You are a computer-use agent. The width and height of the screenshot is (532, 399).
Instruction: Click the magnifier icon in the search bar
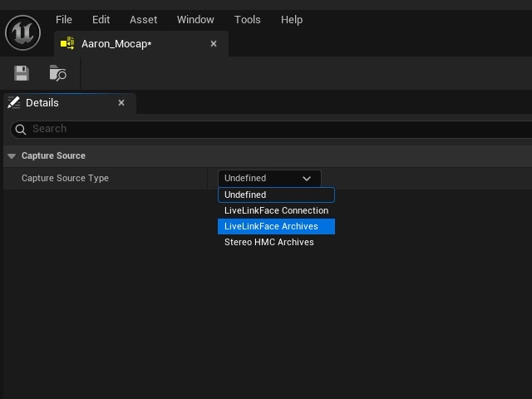21,130
